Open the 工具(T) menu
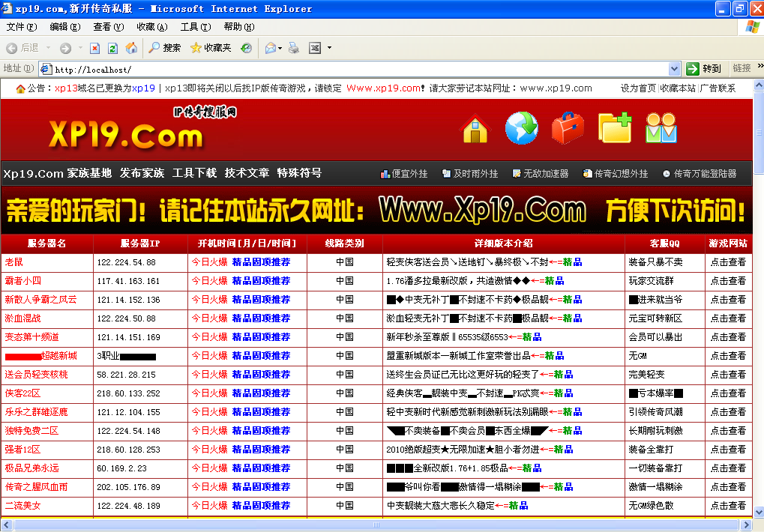Image resolution: width=764 pixels, height=532 pixels. tap(195, 27)
